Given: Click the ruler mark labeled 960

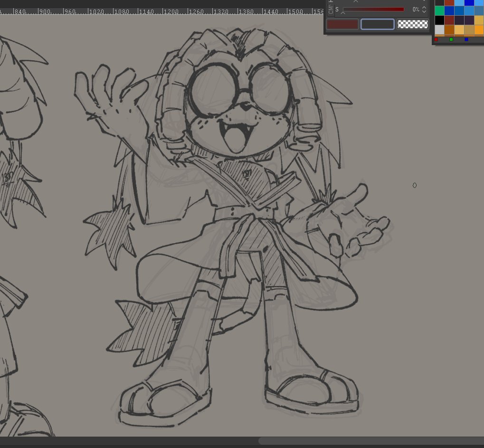Looking at the screenshot, I should point(70,12).
